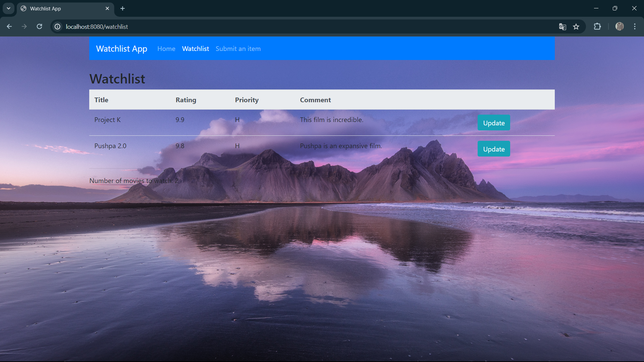
Task: Open Chrome's three-dot menu
Action: pos(635,26)
